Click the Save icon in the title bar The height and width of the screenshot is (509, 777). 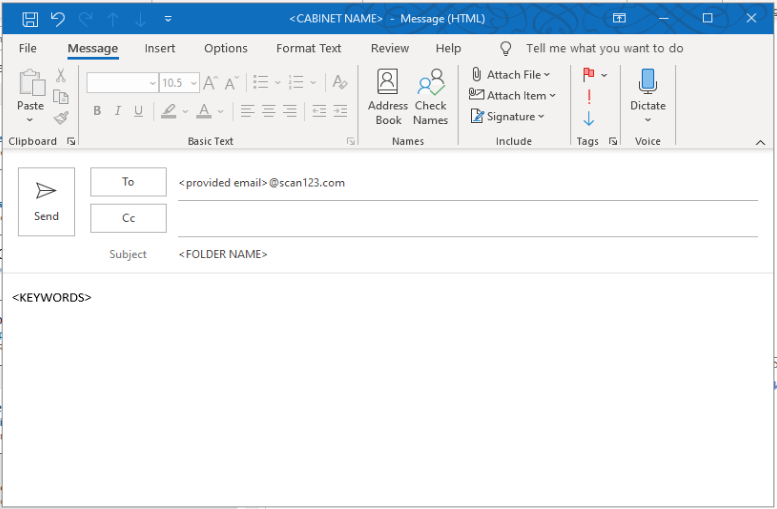(30, 19)
